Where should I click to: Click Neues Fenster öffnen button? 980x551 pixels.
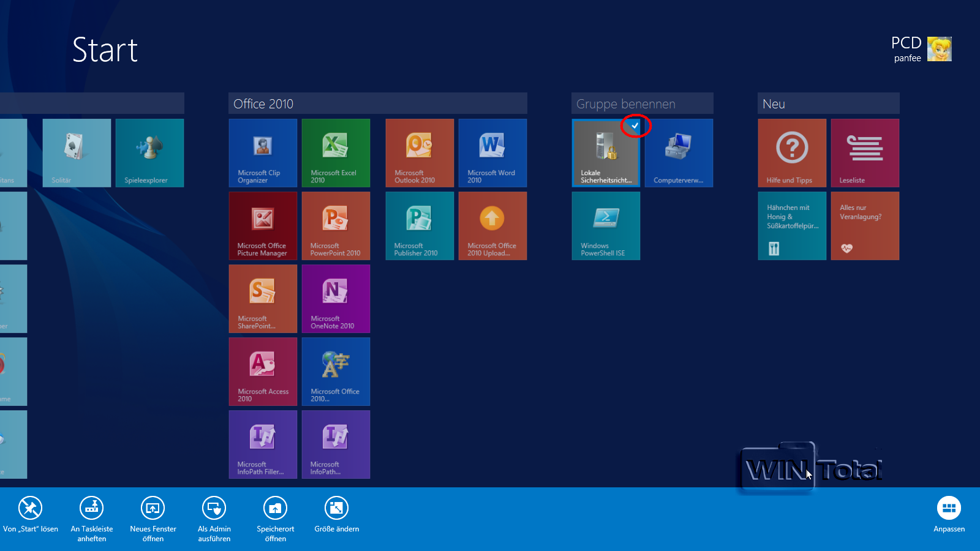coord(153,519)
